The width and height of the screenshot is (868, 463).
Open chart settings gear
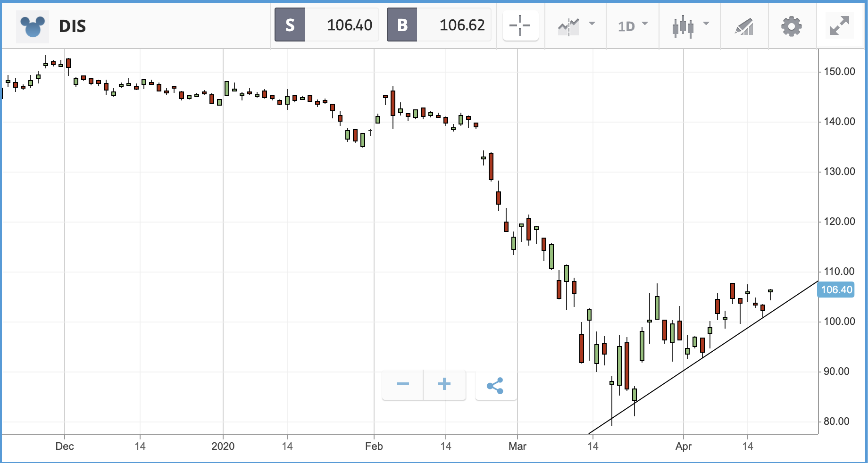click(x=792, y=26)
